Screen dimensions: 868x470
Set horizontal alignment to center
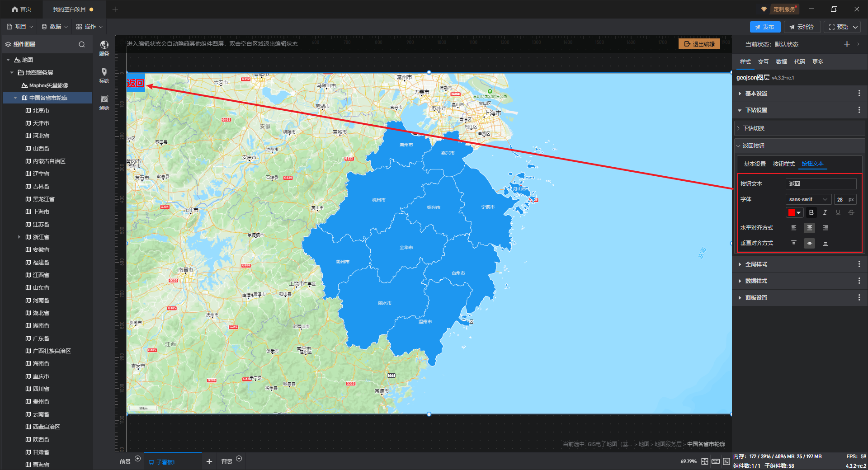[x=810, y=228]
